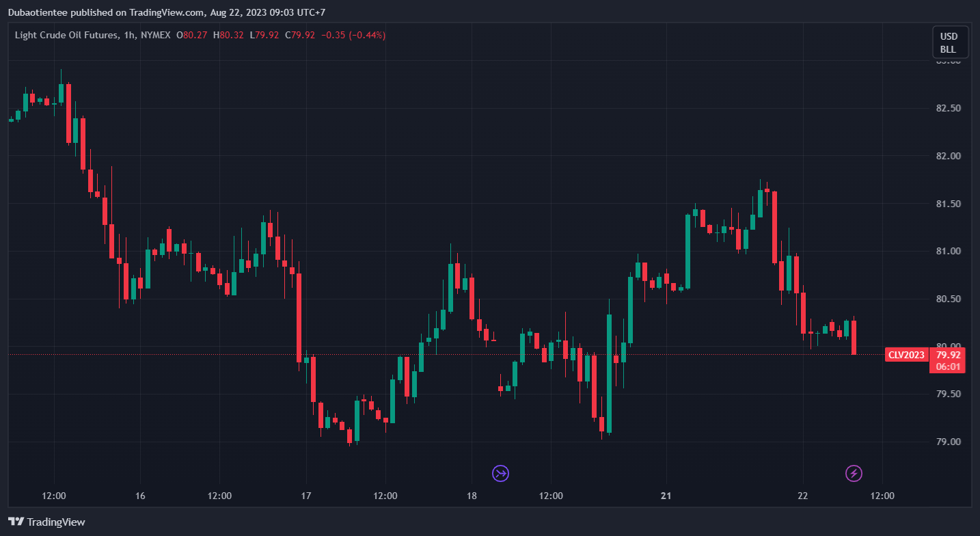Screen dimensions: 980x536
Task: Click the purple contract rollover arrow icon
Action: pyautogui.click(x=501, y=473)
